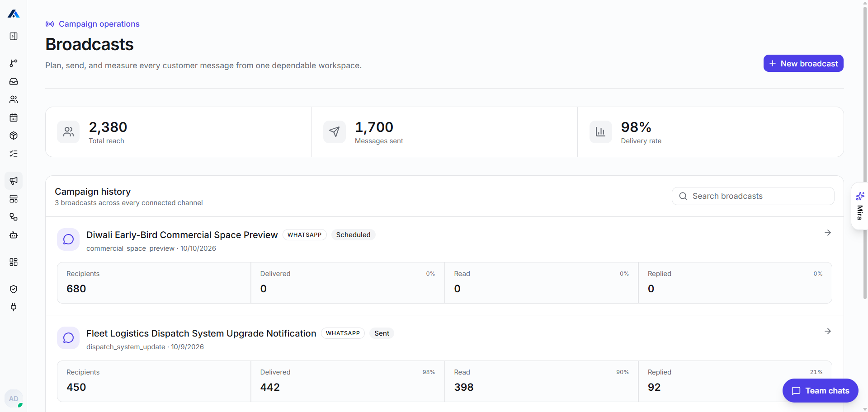Click the Sent status badge
868x412 pixels.
coord(382,333)
